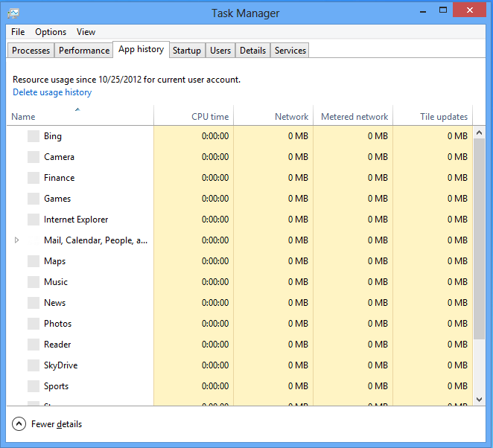Select the Internet Explorer row name
The height and width of the screenshot is (448, 493).
[76, 220]
